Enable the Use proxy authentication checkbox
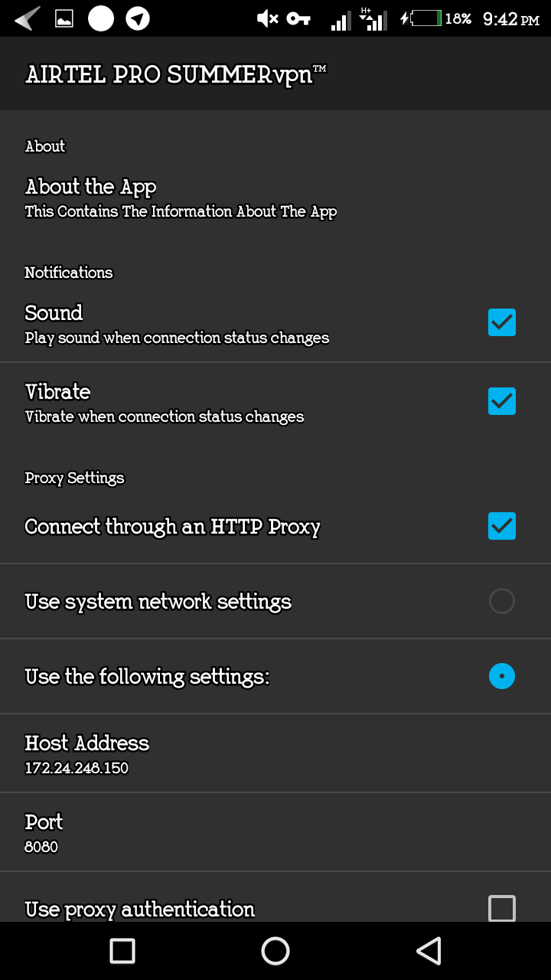The image size is (551, 980). pos(502,908)
